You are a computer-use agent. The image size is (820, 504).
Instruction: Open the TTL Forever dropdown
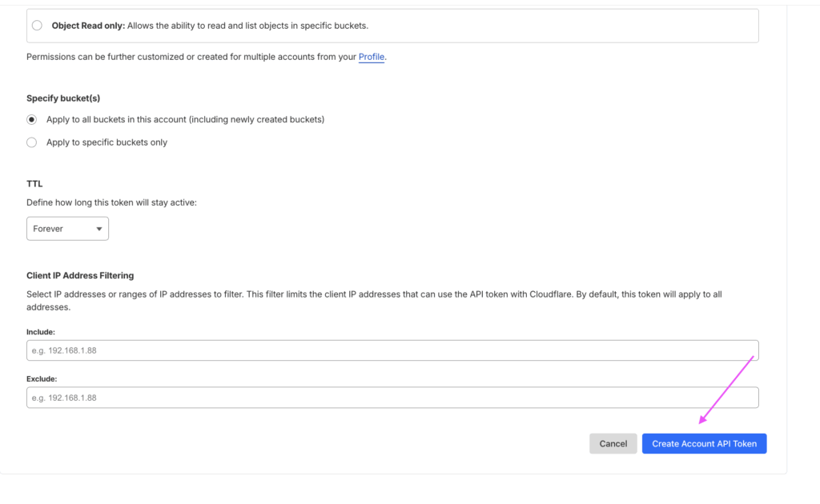click(67, 229)
